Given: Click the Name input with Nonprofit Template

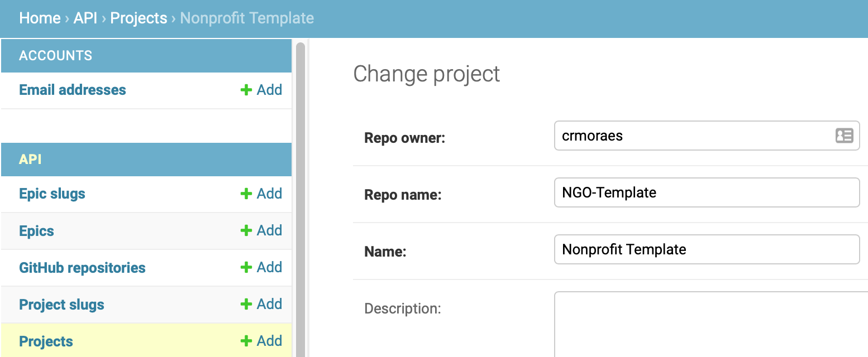Looking at the screenshot, I should [x=707, y=249].
